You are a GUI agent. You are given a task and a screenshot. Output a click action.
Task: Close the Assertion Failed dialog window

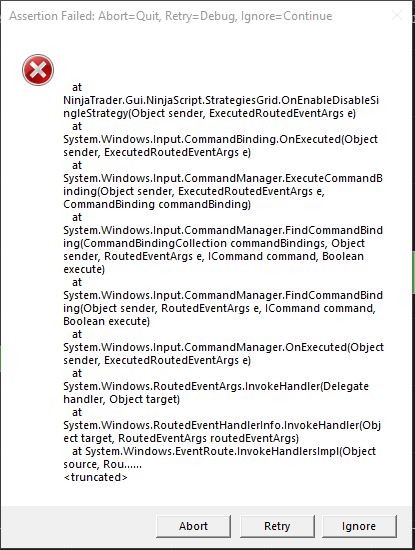pyautogui.click(x=397, y=15)
